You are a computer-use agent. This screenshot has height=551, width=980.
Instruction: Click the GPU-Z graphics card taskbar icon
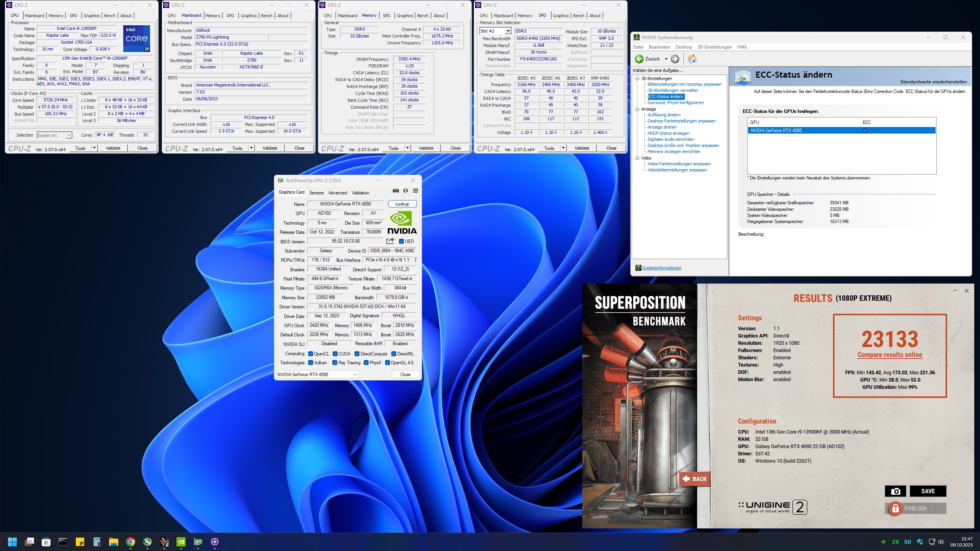point(198,542)
